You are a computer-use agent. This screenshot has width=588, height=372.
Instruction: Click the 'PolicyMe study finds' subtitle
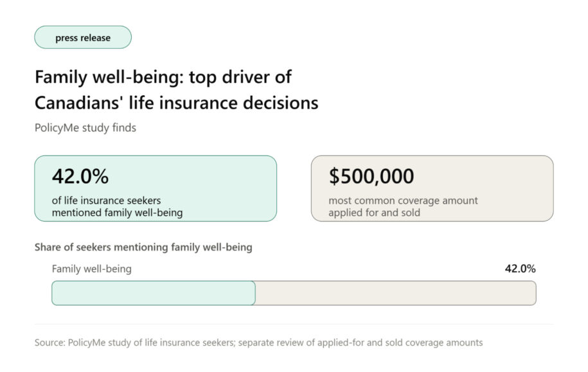pyautogui.click(x=85, y=128)
